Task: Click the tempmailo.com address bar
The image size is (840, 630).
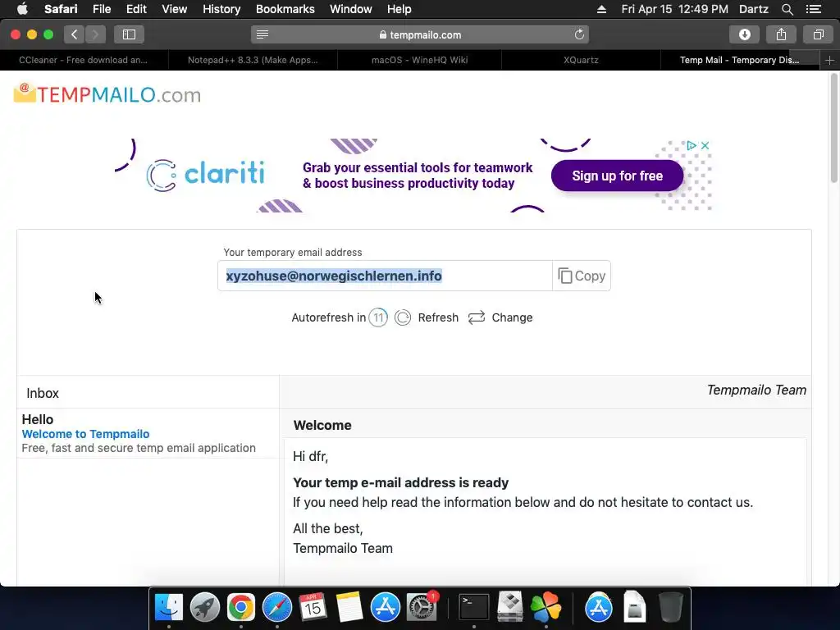Action: [x=420, y=34]
